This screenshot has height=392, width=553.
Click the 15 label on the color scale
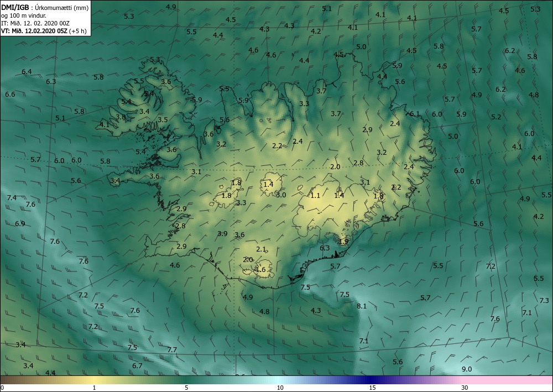(x=372, y=388)
